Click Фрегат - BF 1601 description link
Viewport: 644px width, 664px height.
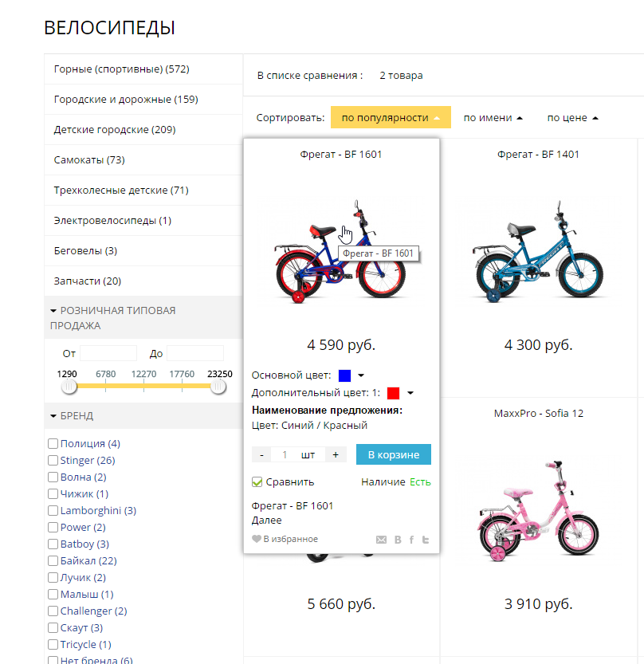[x=293, y=505]
